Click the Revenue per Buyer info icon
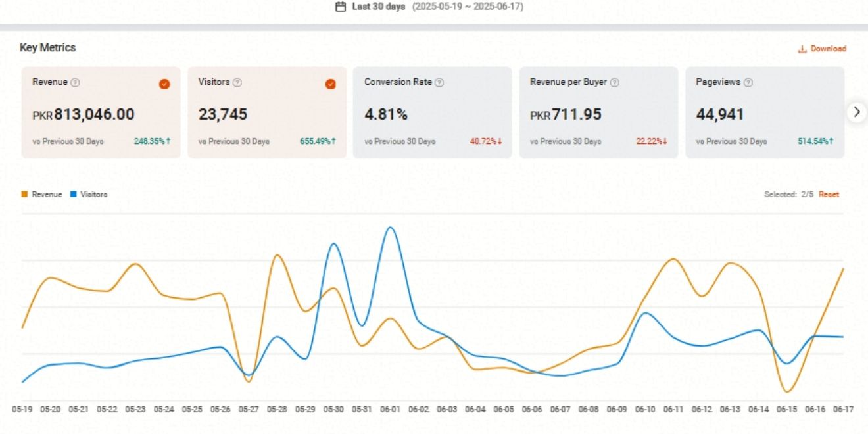868x434 pixels. click(x=614, y=83)
